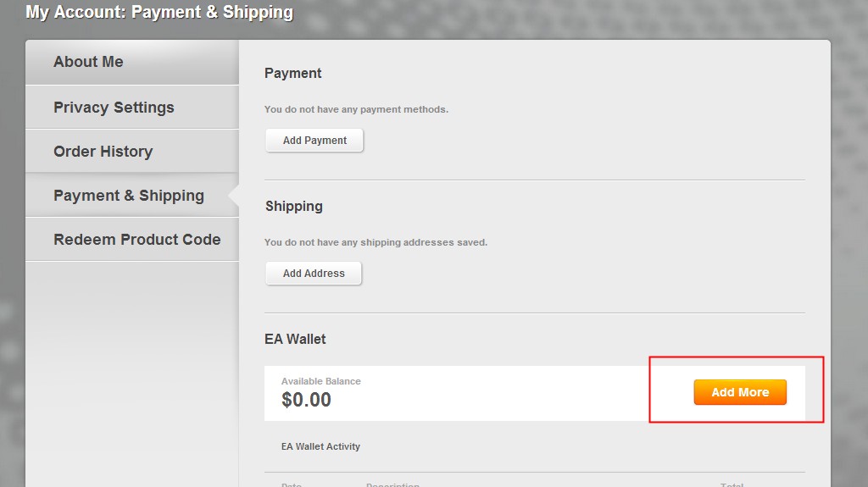Select the Payment & Shipping tab
Screen dimensions: 868x487
click(129, 196)
